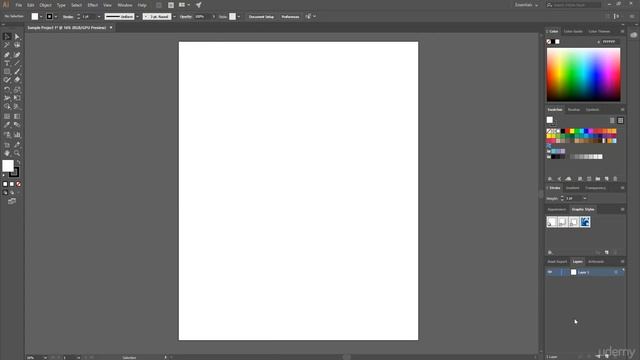Screen dimensions: 640x360
Task: Switch Swatches panel to thumbnail view
Action: (x=620, y=120)
